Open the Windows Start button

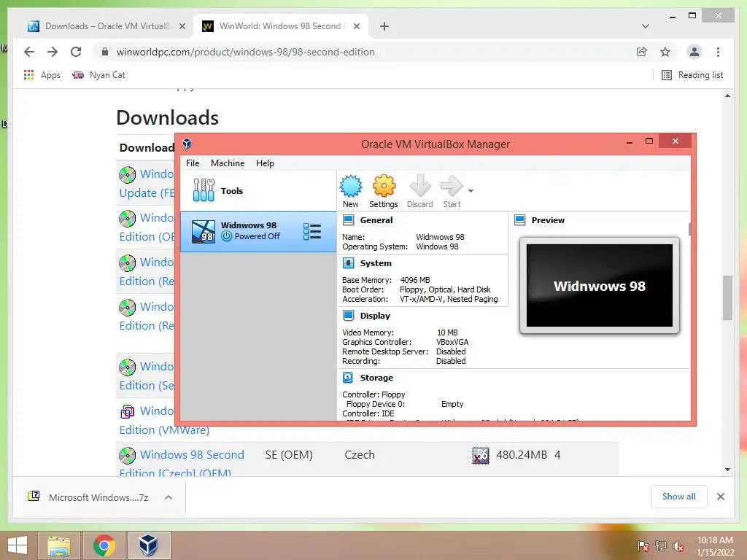point(18,545)
